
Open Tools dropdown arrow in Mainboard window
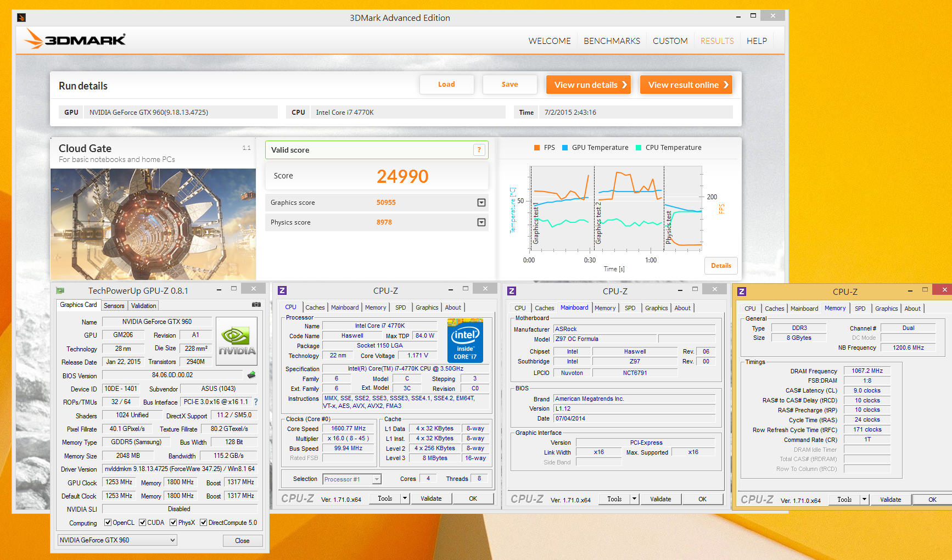(x=635, y=499)
